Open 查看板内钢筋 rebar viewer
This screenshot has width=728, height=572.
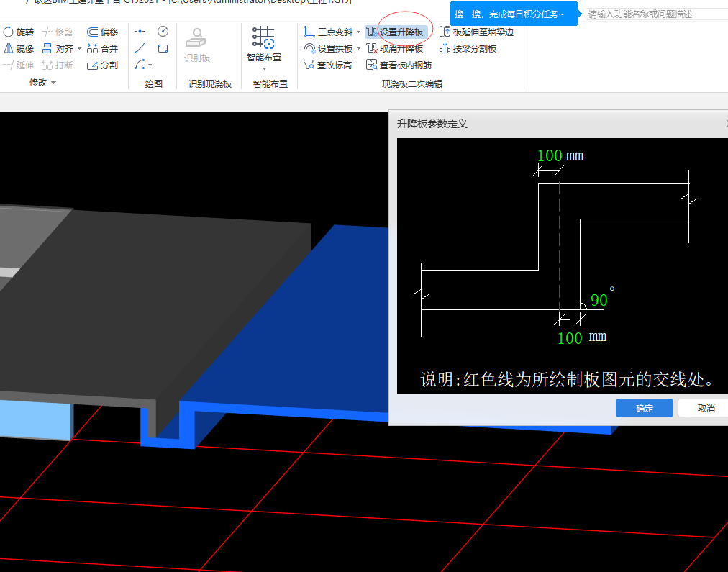[x=399, y=65]
